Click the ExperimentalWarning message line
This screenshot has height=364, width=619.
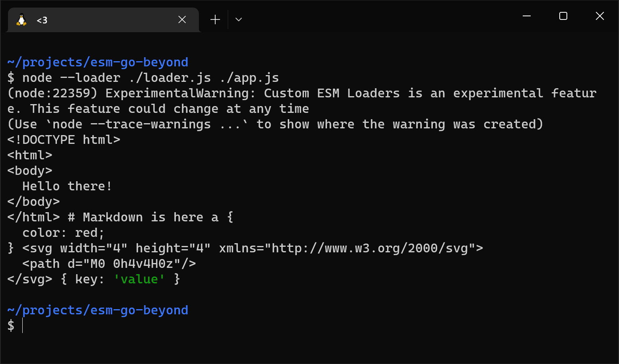click(239, 93)
